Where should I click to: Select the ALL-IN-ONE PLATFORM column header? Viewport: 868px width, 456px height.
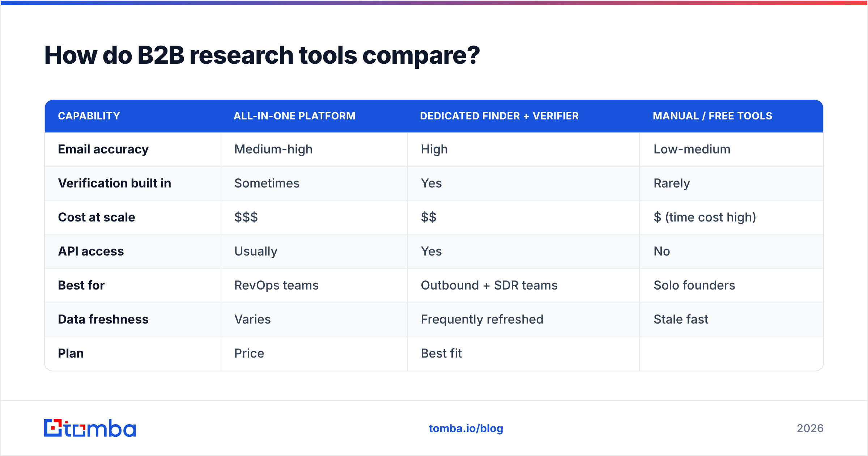tap(294, 116)
